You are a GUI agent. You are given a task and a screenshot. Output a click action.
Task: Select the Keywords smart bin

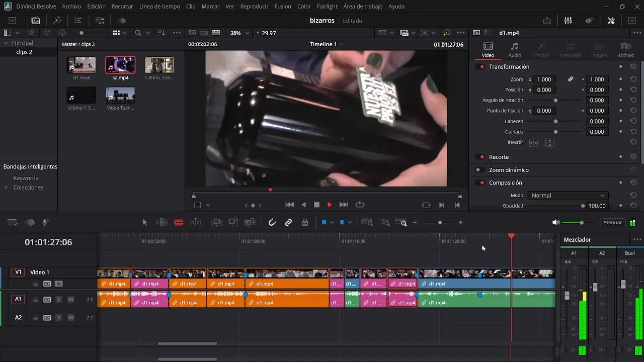click(x=26, y=178)
